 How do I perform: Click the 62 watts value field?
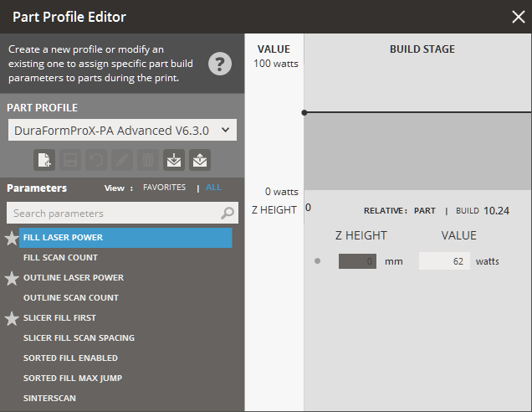point(444,261)
